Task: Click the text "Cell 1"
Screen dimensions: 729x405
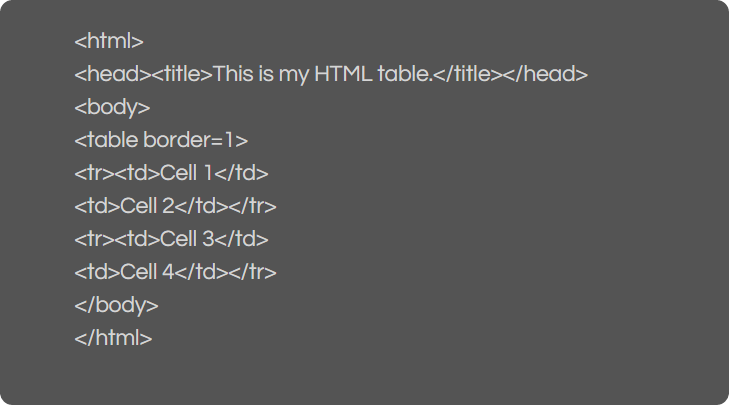Action: [187, 173]
